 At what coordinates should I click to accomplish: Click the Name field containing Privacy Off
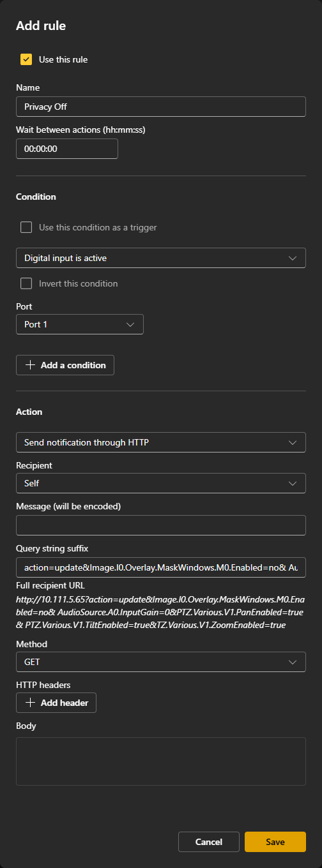pyautogui.click(x=161, y=107)
